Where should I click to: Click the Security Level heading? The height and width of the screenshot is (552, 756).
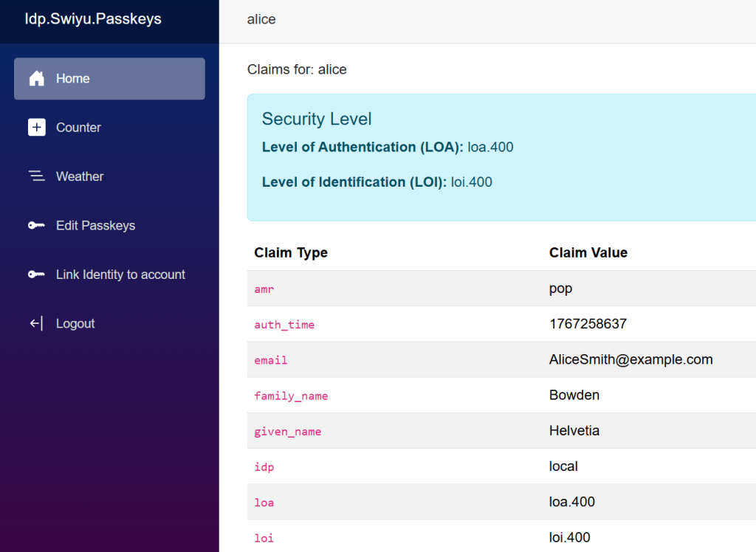[x=317, y=119]
